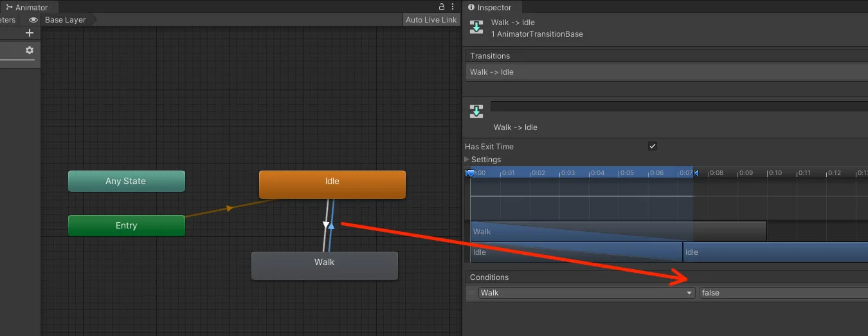Click the transition name input field
Viewport: 868px width, 336px height.
679,106
